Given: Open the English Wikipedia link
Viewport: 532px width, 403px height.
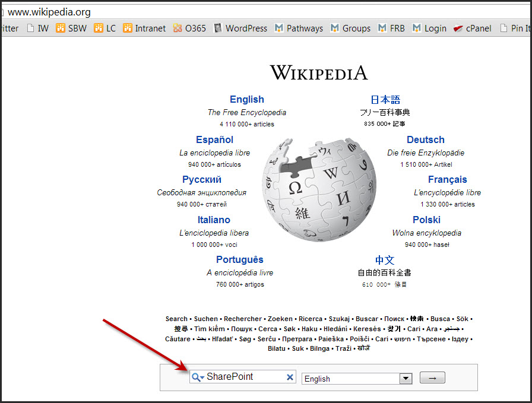Looking at the screenshot, I should 247,100.
